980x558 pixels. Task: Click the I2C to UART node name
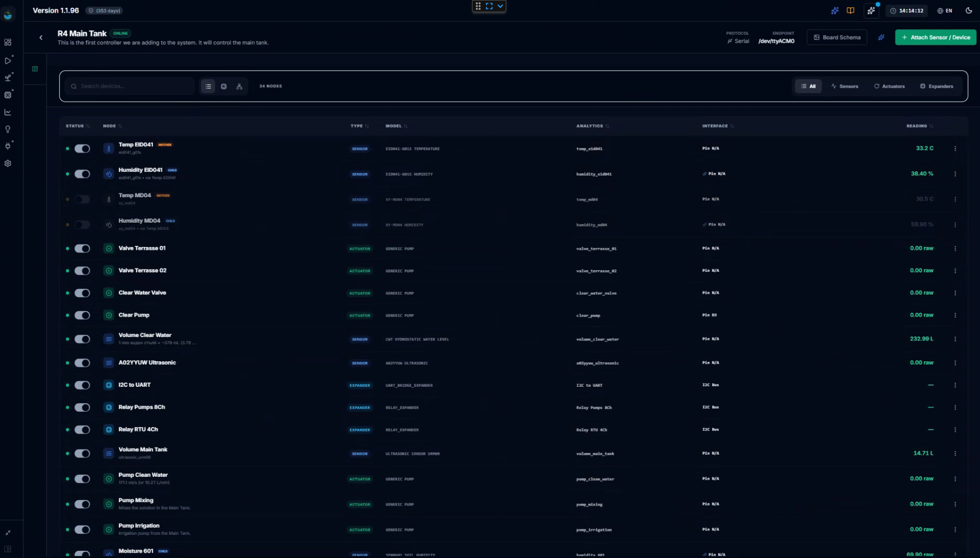pyautogui.click(x=135, y=385)
